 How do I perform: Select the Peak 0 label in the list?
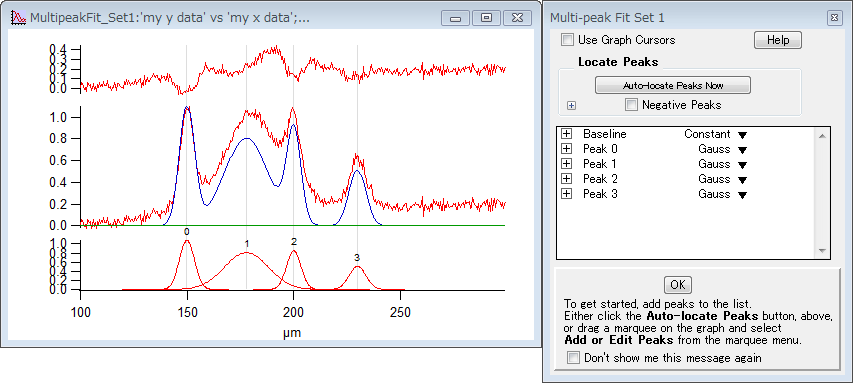point(600,149)
